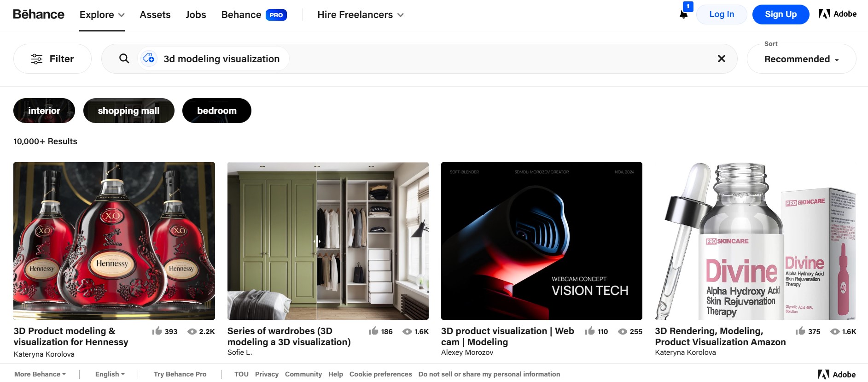This screenshot has height=382, width=868.
Task: Open author Sofie L. profile
Action: tap(240, 352)
